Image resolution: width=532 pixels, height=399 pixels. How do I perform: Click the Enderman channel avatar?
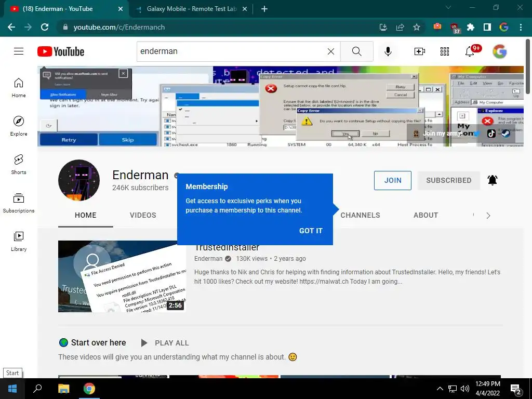tap(79, 180)
